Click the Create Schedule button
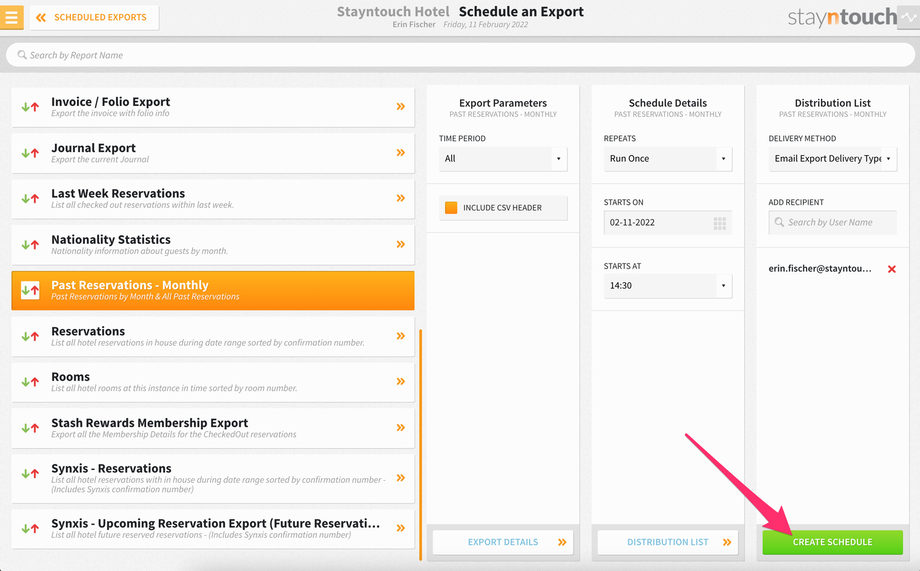The image size is (920, 571). [x=833, y=542]
